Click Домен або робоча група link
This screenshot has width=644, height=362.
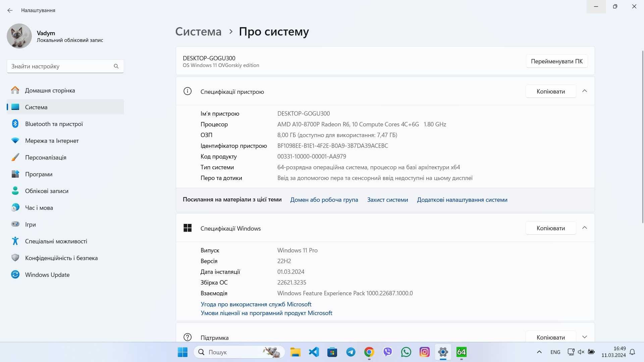[324, 199]
